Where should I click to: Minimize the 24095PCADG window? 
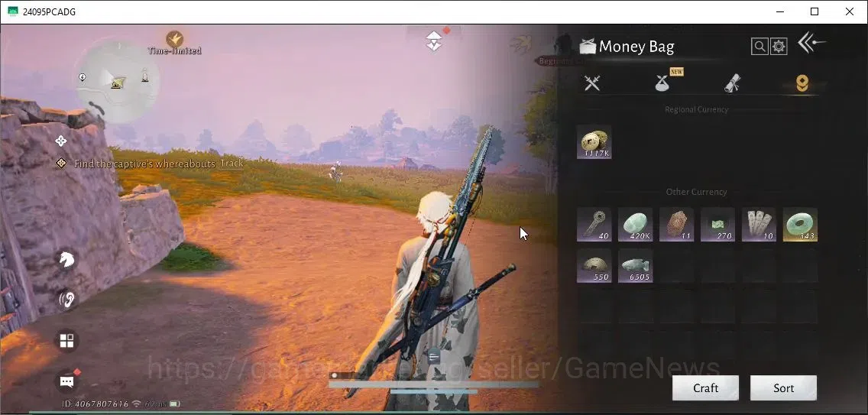[779, 11]
